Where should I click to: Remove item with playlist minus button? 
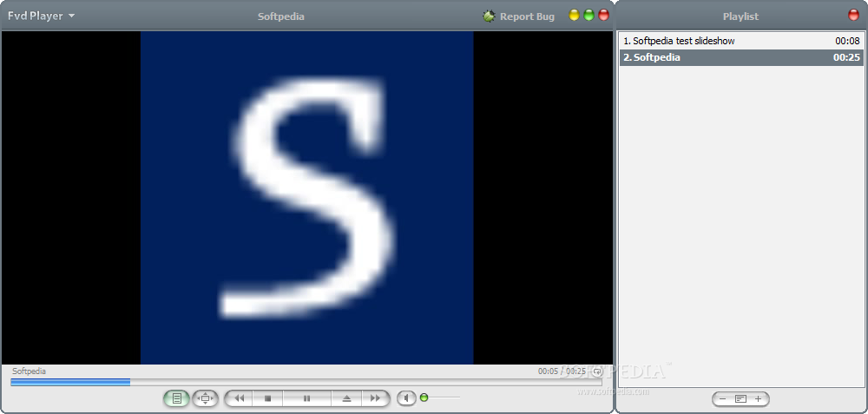[722, 398]
